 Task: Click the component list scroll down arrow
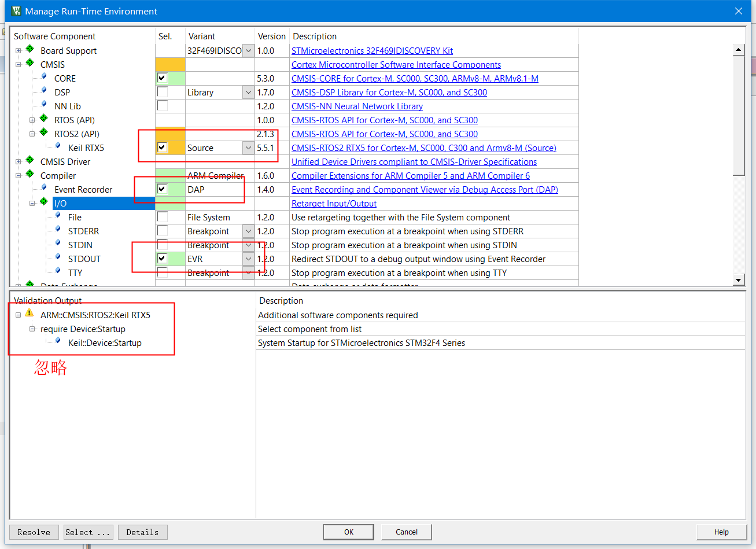click(739, 280)
